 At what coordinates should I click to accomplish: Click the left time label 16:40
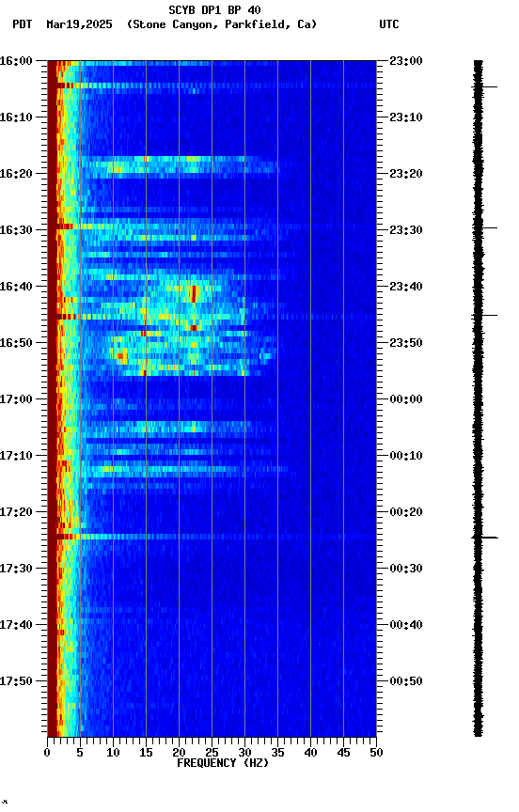click(16, 287)
